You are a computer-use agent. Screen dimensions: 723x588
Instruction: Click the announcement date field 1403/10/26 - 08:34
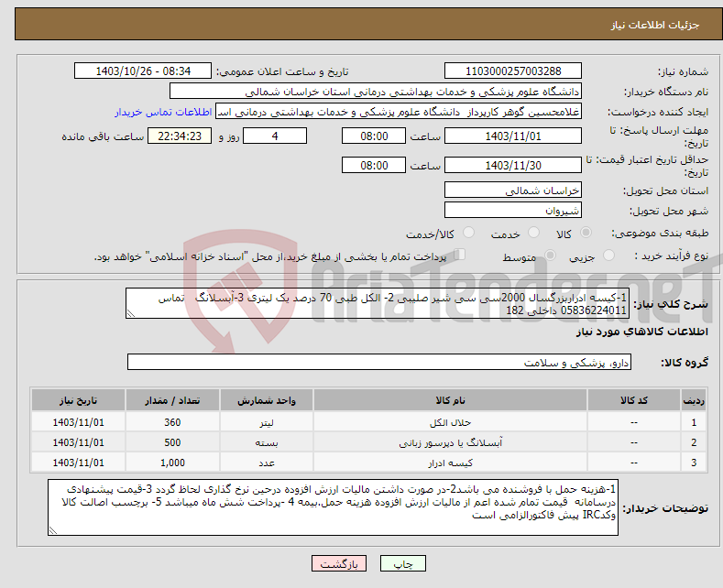[143, 71]
